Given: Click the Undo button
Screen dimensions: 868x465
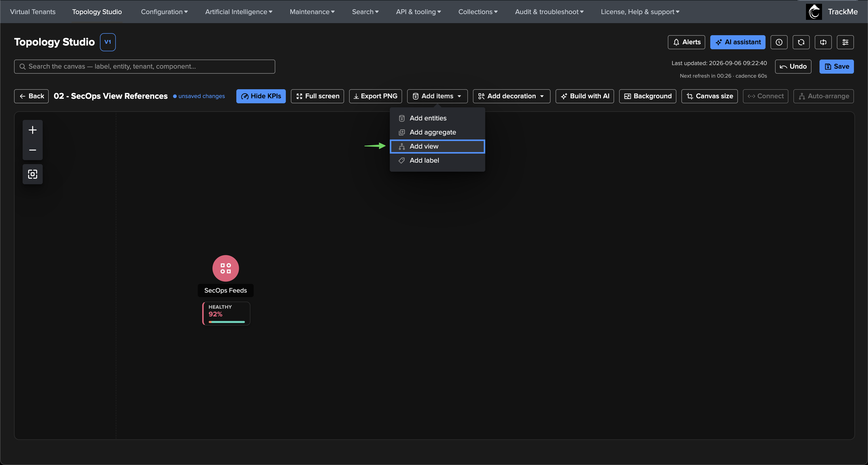Looking at the screenshot, I should click(793, 66).
